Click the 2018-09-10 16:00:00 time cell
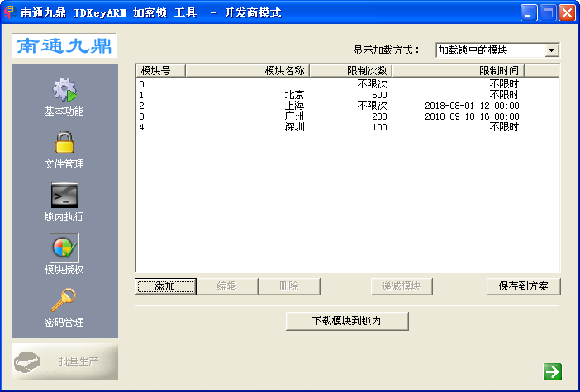The height and width of the screenshot is (392, 580). (x=472, y=116)
